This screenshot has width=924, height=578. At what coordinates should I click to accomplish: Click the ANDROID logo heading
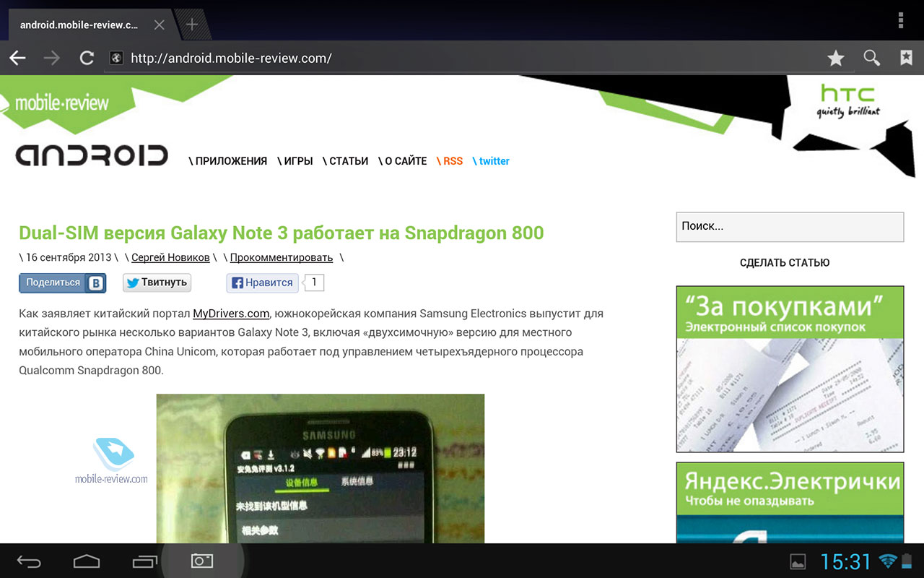point(92,155)
